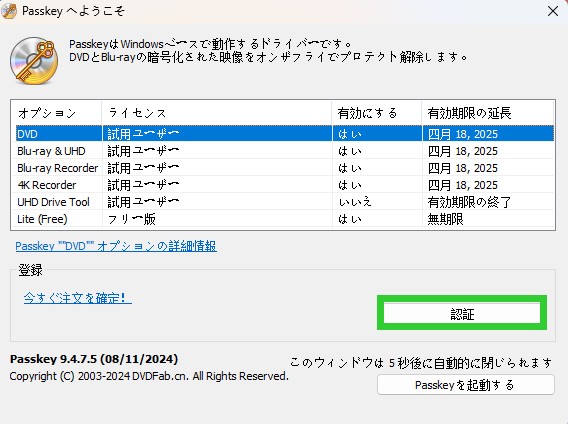Click the Passkey disc and key logo
Viewport: 568px width, 424px height.
click(x=34, y=61)
